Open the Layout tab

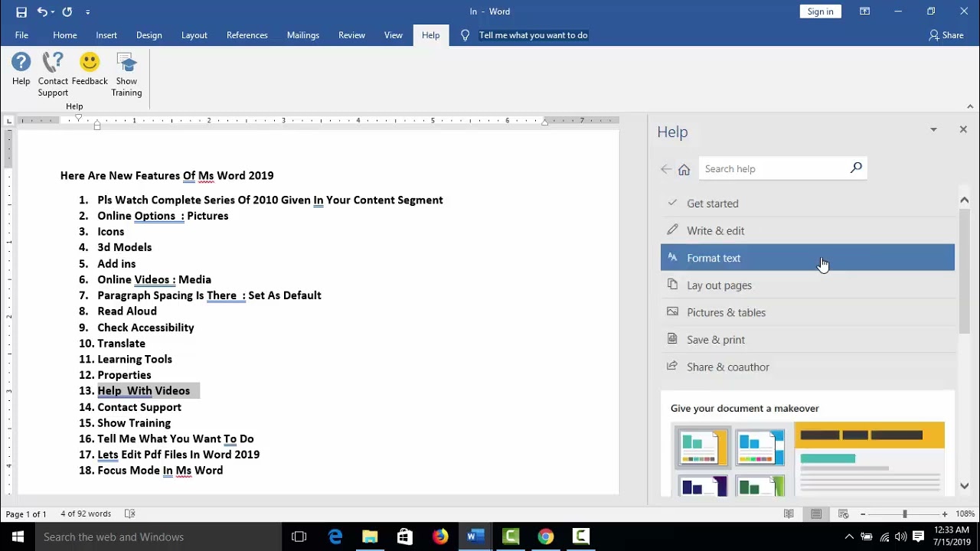coord(194,35)
